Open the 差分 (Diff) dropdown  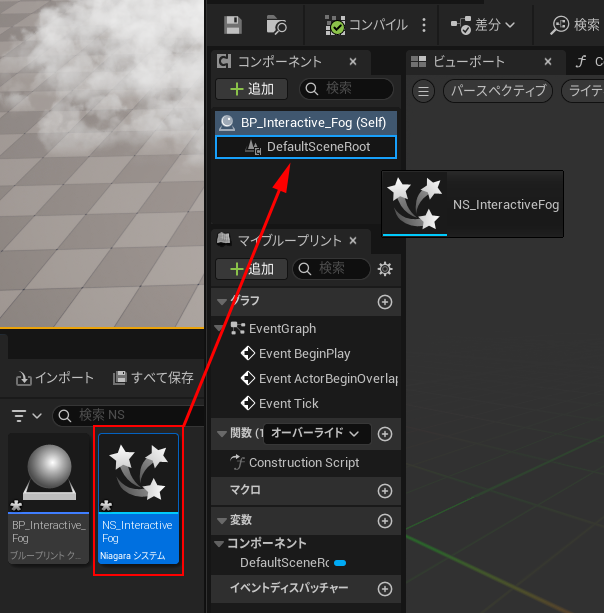[x=483, y=24]
